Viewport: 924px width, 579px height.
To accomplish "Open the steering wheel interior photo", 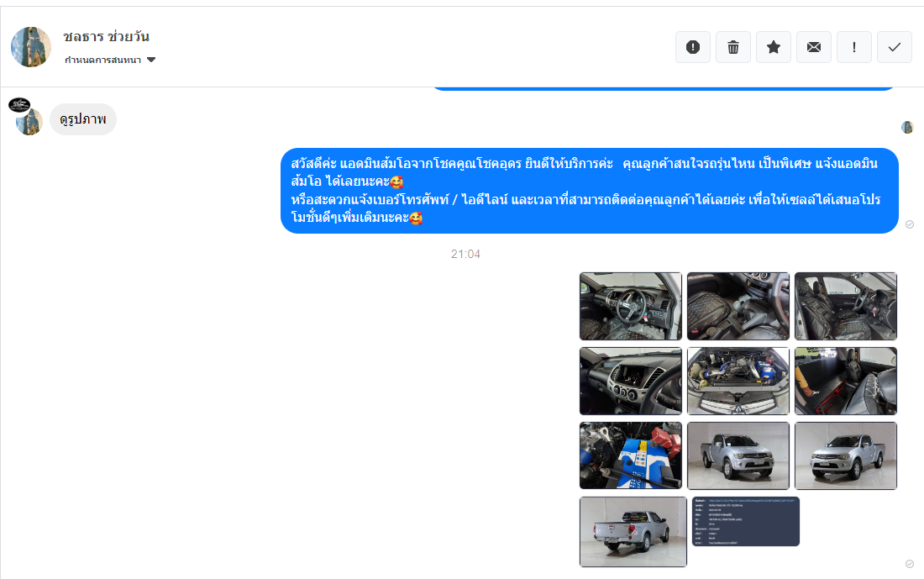I will click(630, 306).
